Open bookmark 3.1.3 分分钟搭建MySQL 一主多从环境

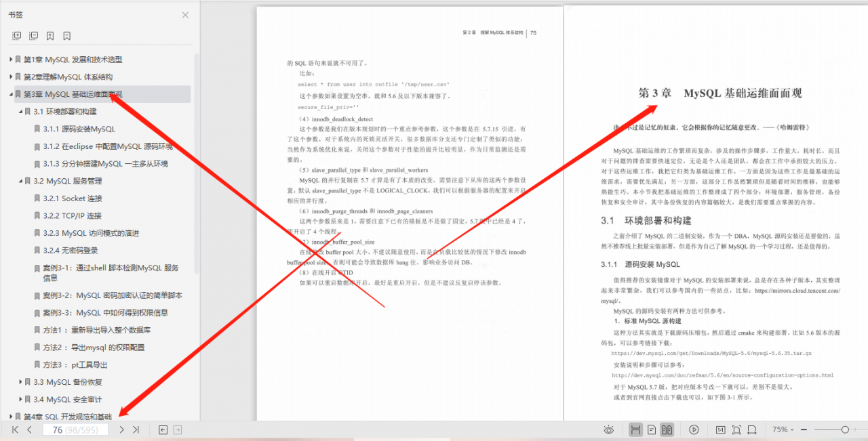pos(106,163)
